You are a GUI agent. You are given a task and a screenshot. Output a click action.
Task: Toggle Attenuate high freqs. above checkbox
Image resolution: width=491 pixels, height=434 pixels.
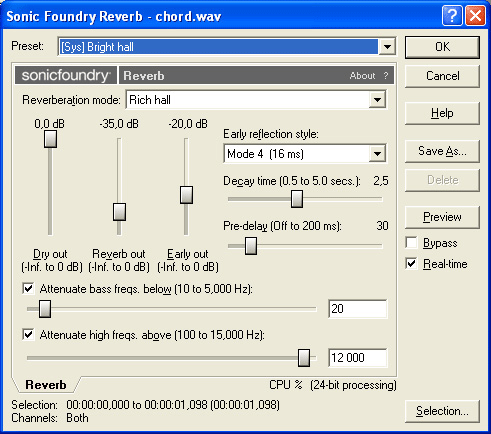coord(28,334)
